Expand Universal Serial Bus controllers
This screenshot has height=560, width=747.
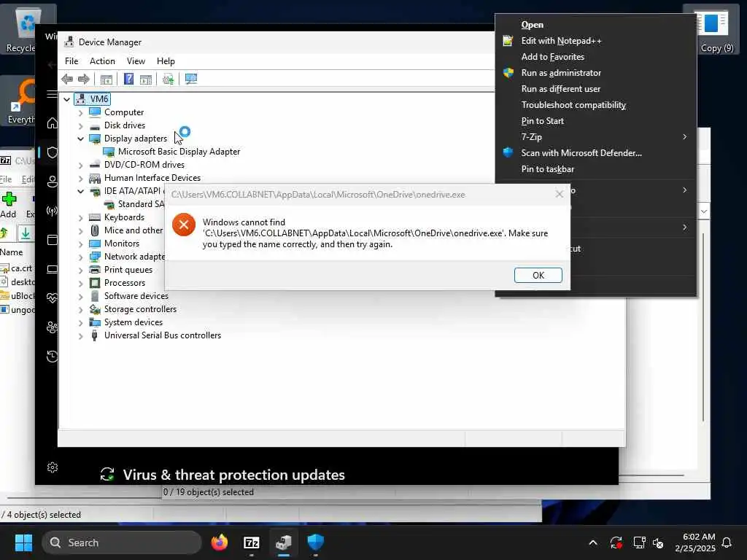pos(80,335)
